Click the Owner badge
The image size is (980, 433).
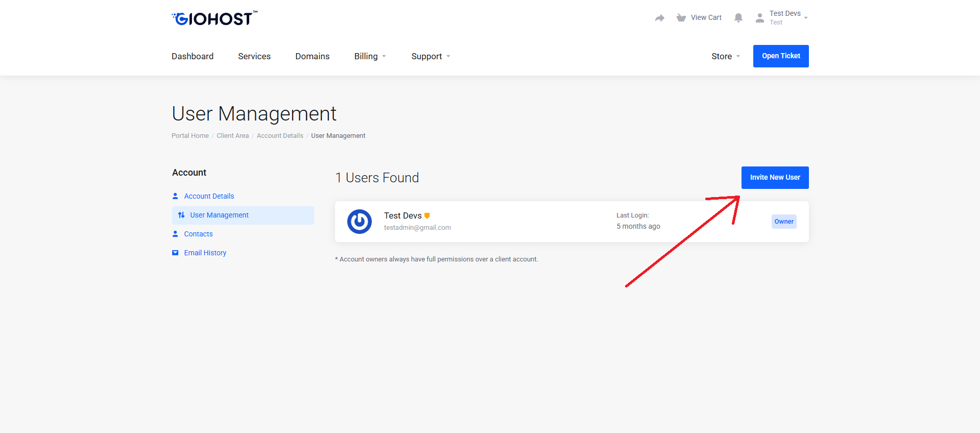click(784, 222)
